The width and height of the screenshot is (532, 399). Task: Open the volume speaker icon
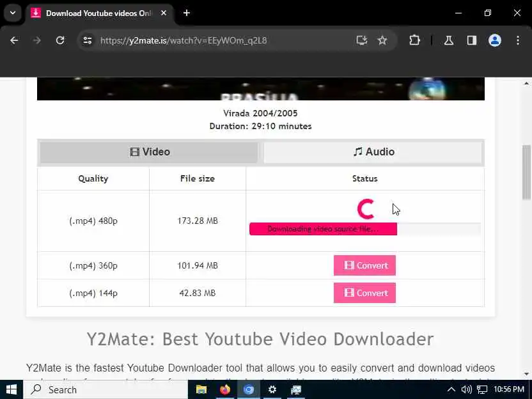tap(467, 389)
